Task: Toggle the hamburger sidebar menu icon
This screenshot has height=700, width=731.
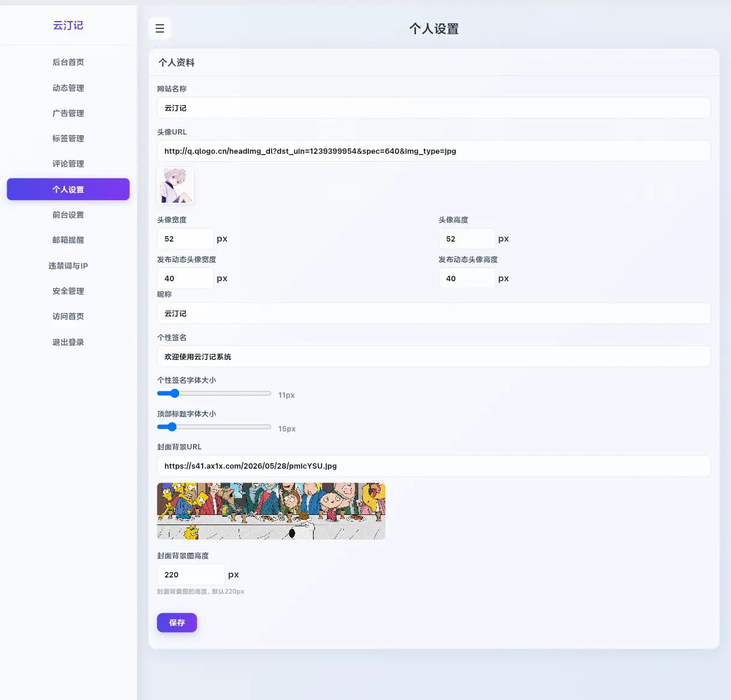Action: point(160,28)
